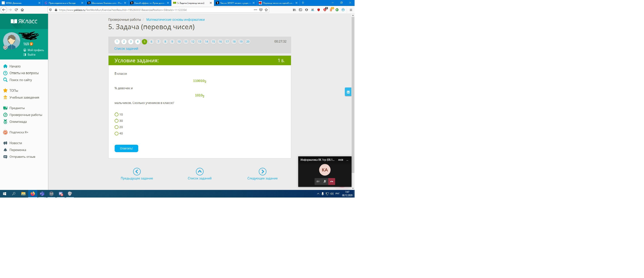
Task: Toggle the microphone in the call widget
Action: pyautogui.click(x=325, y=181)
